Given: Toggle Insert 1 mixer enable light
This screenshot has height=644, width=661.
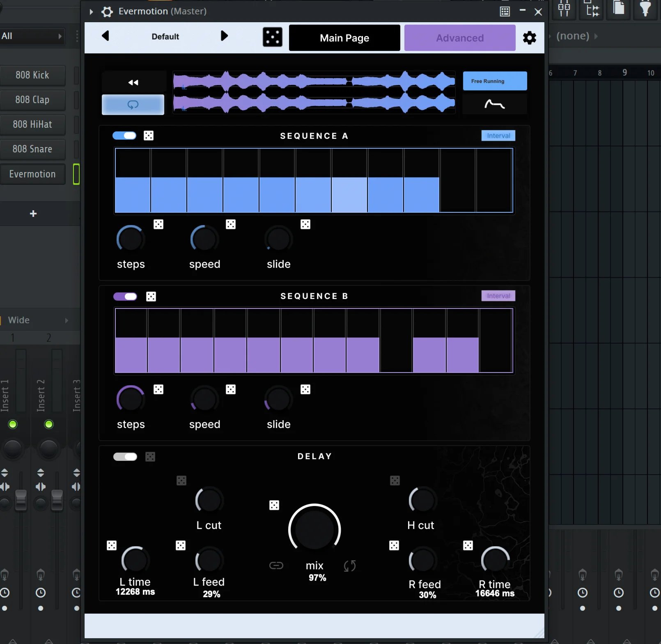Looking at the screenshot, I should [x=13, y=424].
